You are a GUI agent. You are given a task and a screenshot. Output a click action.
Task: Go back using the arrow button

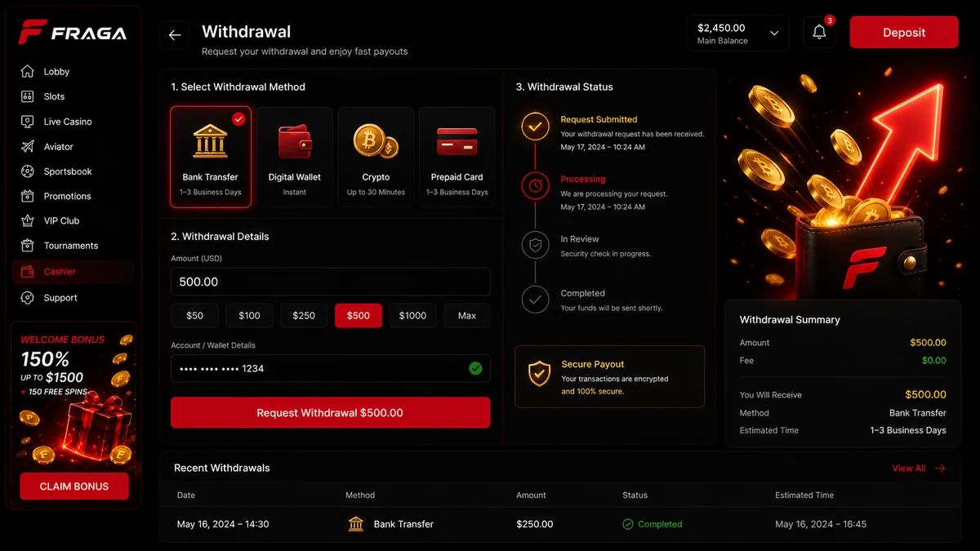pyautogui.click(x=174, y=35)
